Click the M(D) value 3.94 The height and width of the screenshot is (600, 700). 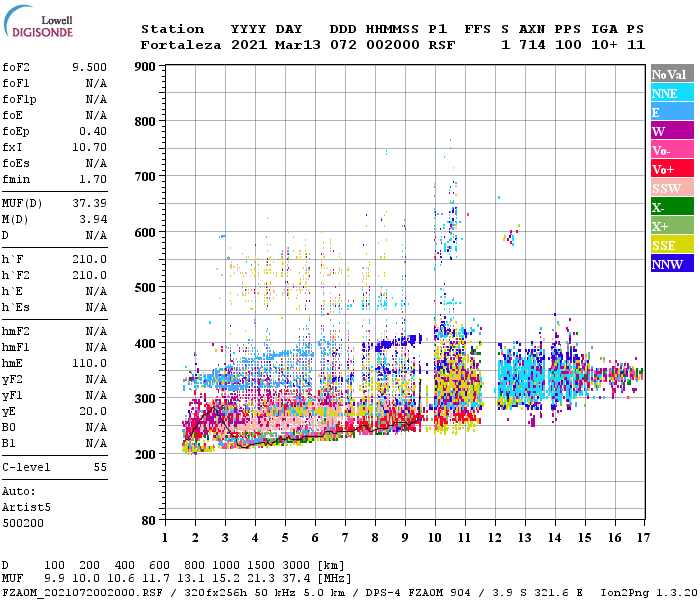(x=93, y=219)
